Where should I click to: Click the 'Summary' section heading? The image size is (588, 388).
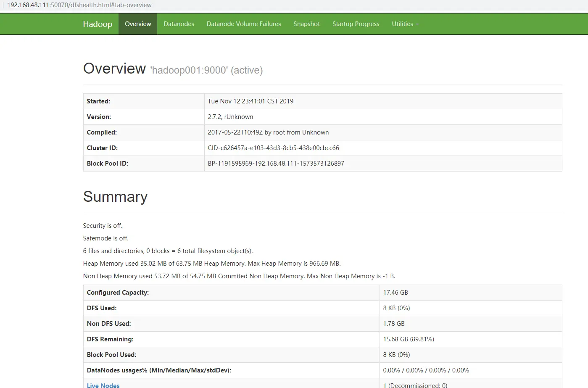(x=115, y=197)
